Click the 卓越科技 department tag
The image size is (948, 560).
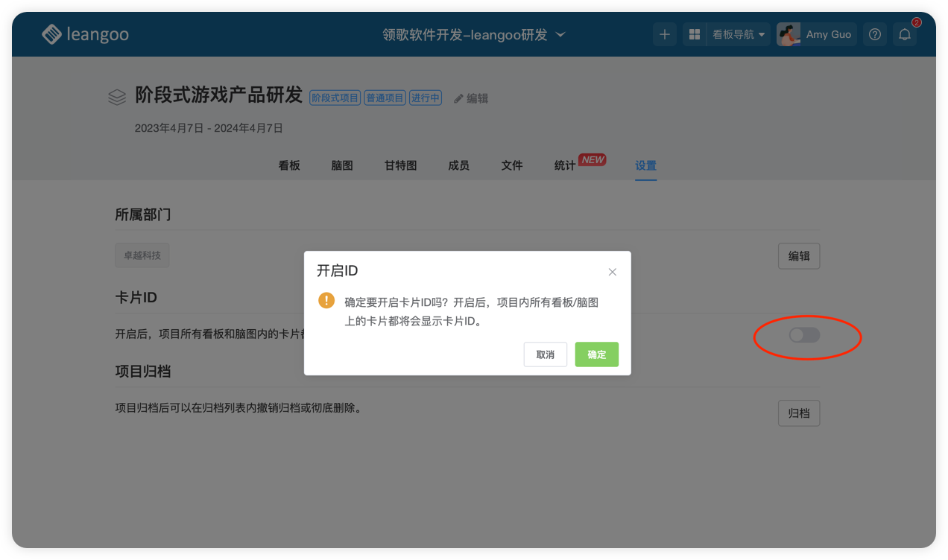142,255
